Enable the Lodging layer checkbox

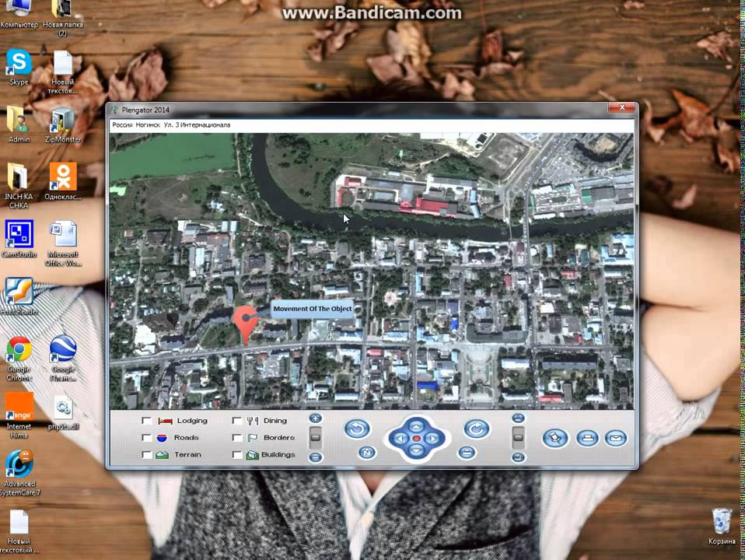pos(146,421)
